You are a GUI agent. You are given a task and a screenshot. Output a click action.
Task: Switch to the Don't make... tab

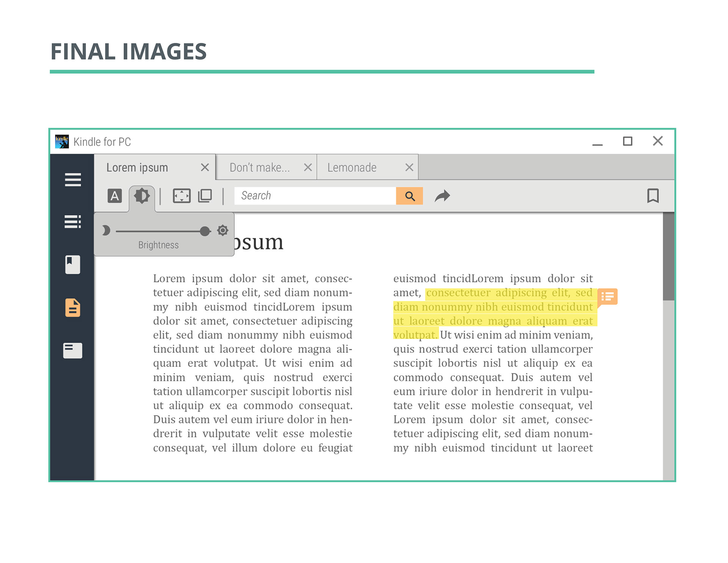260,168
